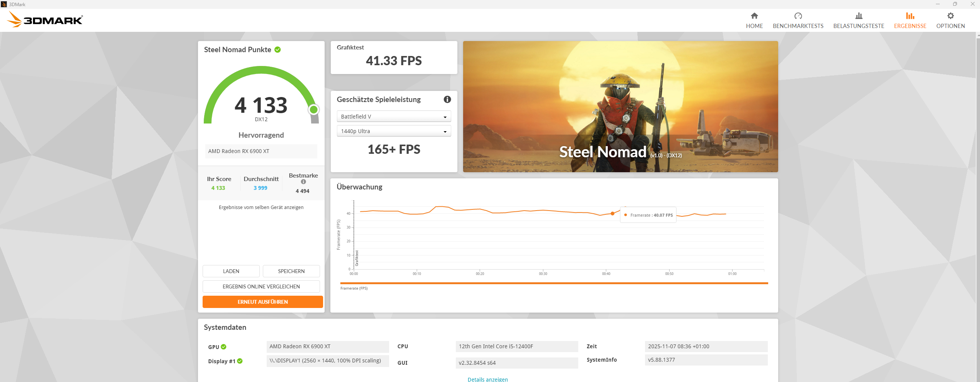Switch to ERGEBNISSE tab label
980x382 pixels.
click(910, 26)
